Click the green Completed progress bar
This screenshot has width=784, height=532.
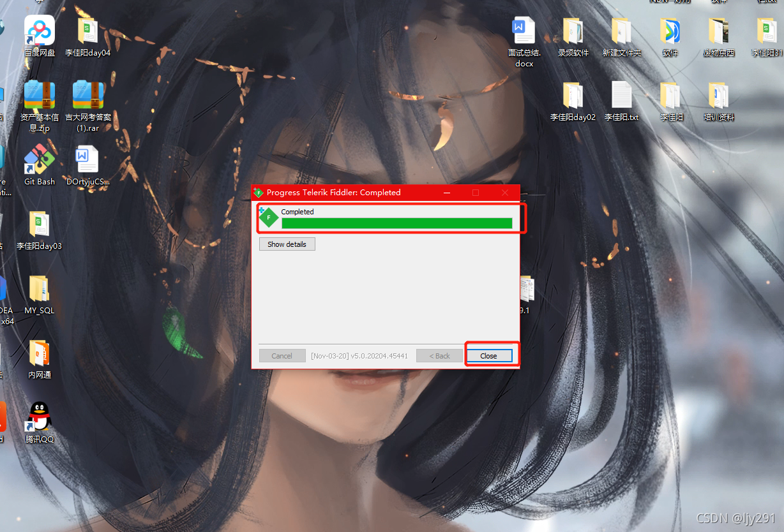click(x=396, y=223)
